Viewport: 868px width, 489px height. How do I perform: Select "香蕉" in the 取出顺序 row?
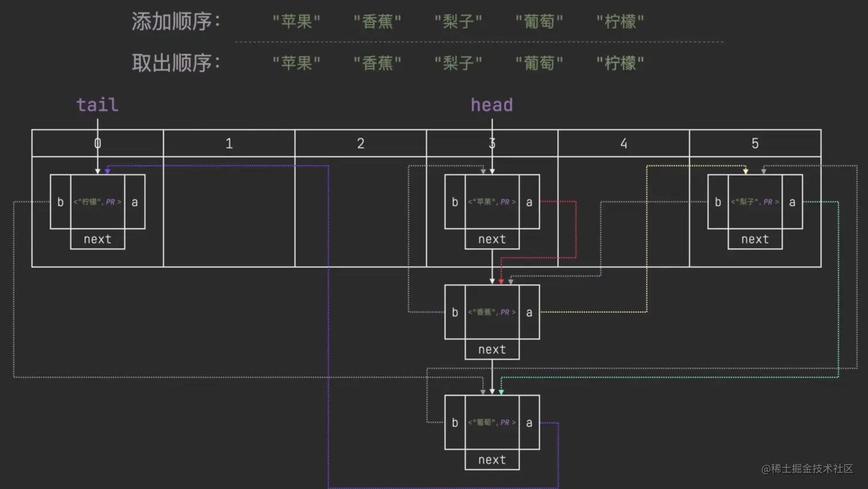[x=377, y=63]
